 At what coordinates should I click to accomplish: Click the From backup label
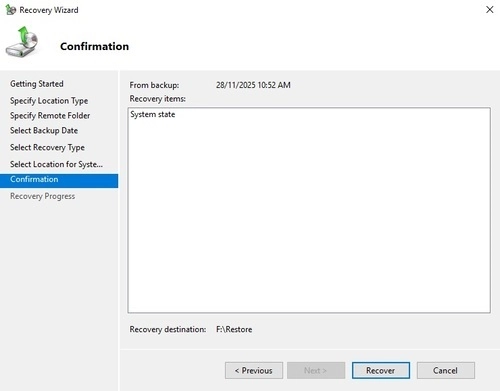[x=154, y=85]
